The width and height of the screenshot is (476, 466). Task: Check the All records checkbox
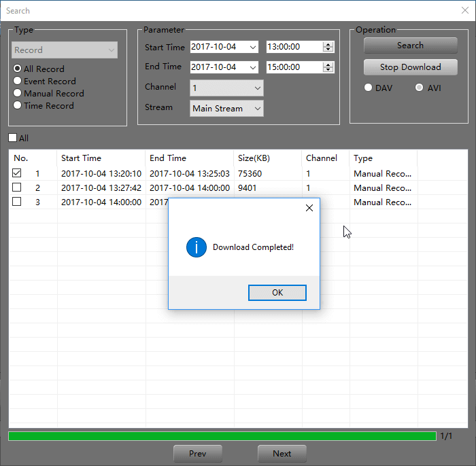pyautogui.click(x=13, y=139)
